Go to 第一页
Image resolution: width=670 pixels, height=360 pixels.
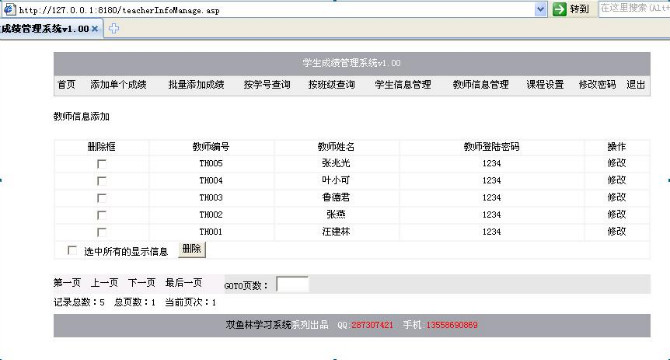[67, 282]
